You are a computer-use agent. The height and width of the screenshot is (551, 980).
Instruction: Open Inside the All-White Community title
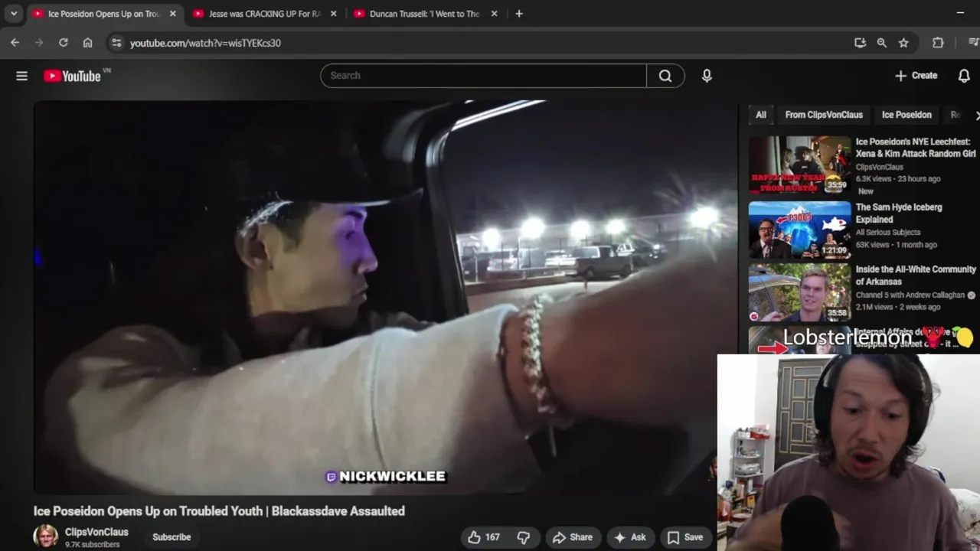click(916, 275)
